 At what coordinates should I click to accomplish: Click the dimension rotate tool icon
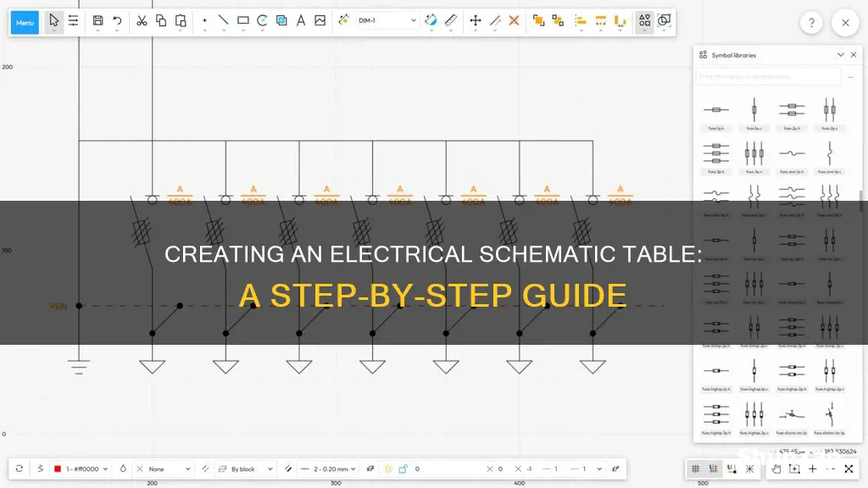coord(431,21)
